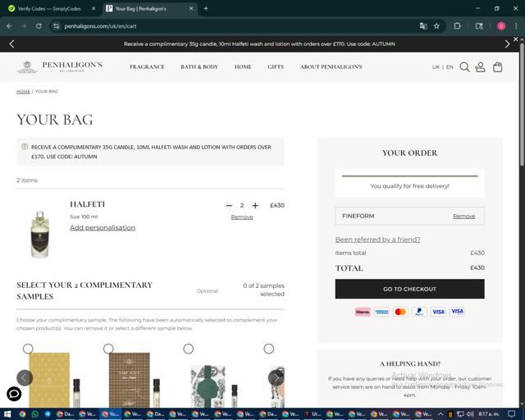
Task: Open the notification center icon
Action: tap(511, 414)
